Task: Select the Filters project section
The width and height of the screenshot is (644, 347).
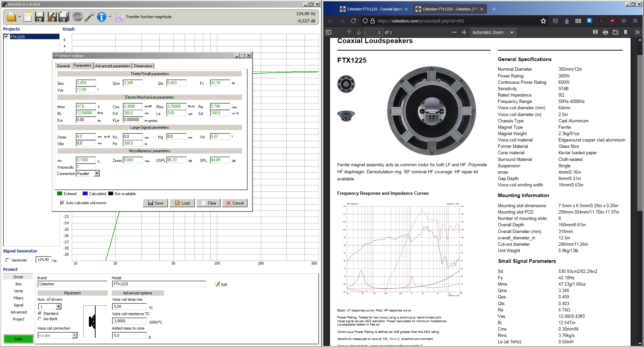Action: tap(18, 298)
